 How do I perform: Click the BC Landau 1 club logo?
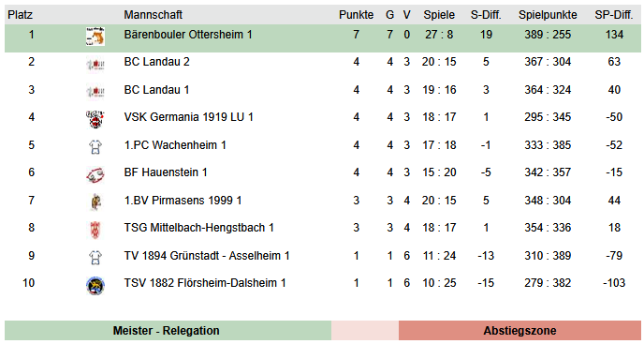click(95, 92)
